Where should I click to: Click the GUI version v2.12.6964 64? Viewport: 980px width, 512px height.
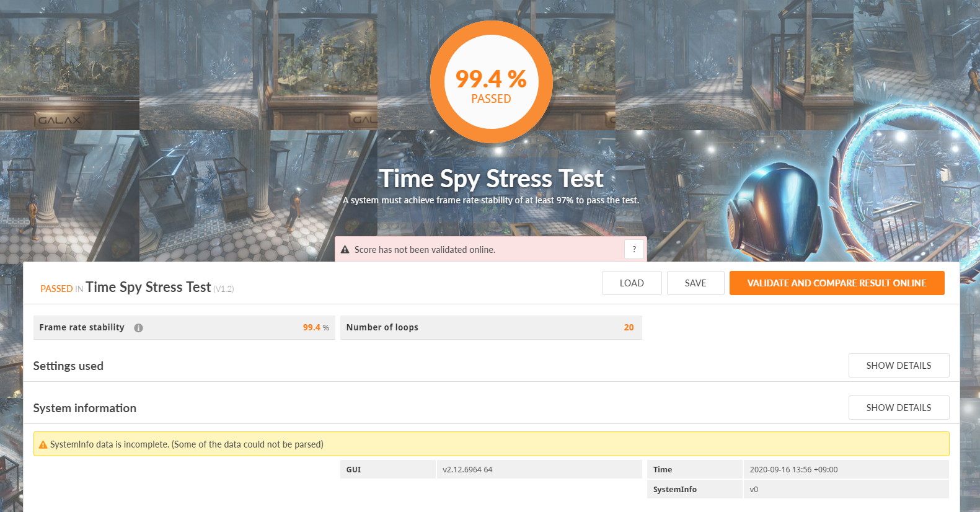[x=467, y=469]
